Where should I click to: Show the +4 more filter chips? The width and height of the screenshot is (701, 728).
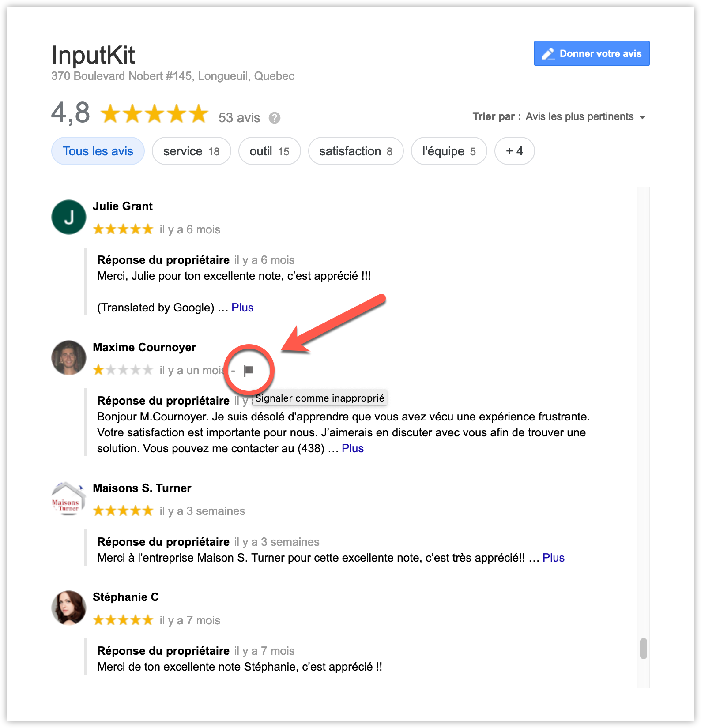[x=515, y=151]
